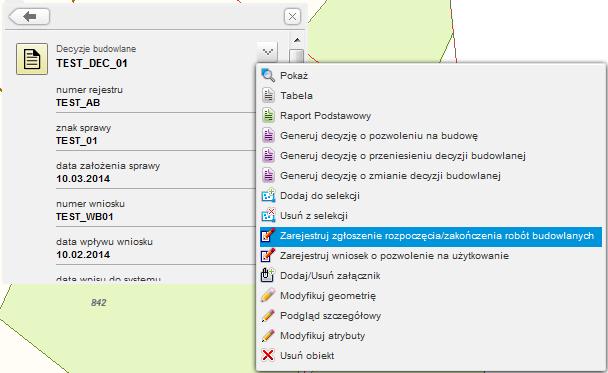Click the red X icon by Usuń obiekt

(268, 356)
